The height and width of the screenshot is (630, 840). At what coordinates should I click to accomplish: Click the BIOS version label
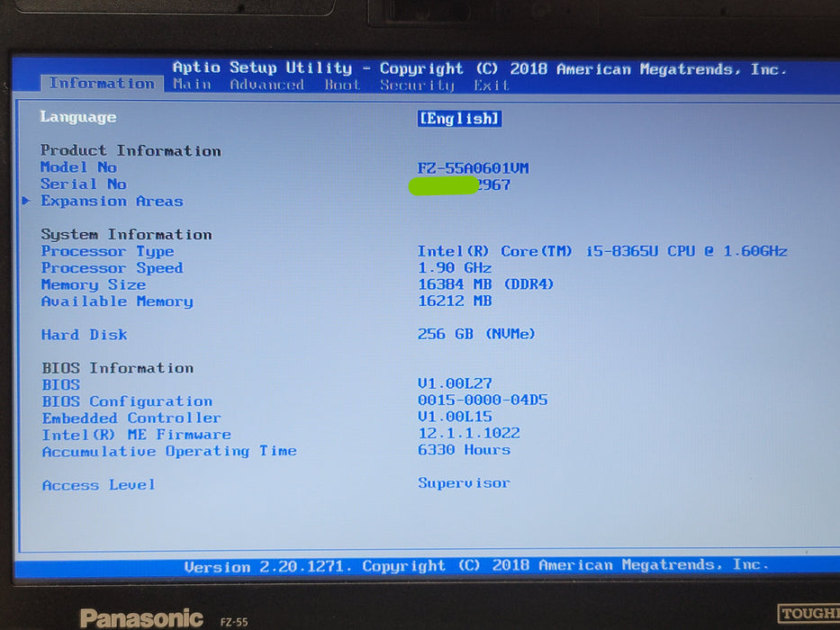pyautogui.click(x=61, y=384)
